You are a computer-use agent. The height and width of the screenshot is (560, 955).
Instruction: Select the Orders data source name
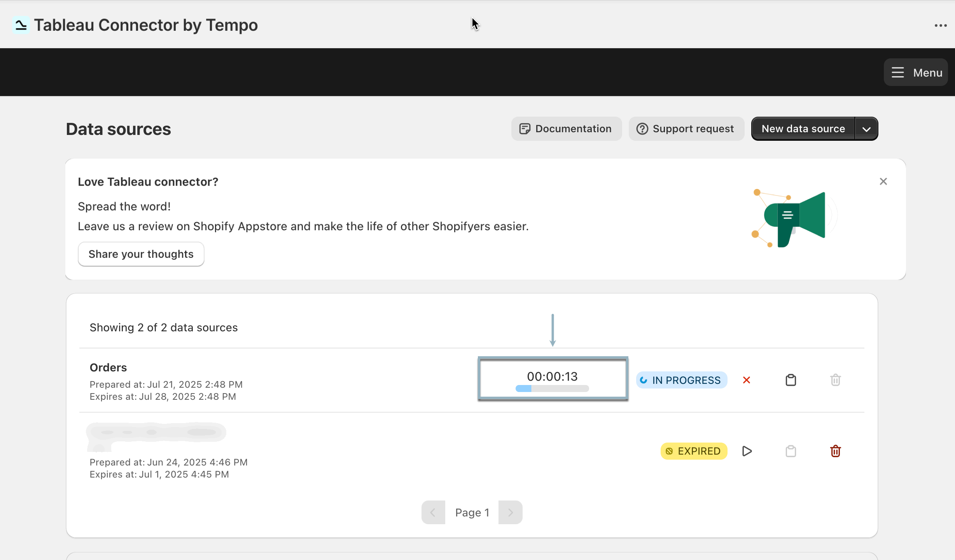[108, 367]
